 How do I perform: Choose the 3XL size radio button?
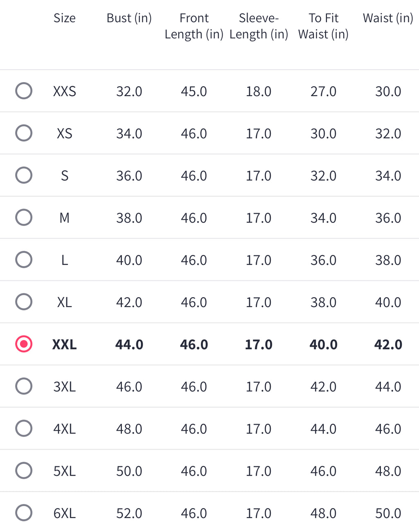(24, 386)
